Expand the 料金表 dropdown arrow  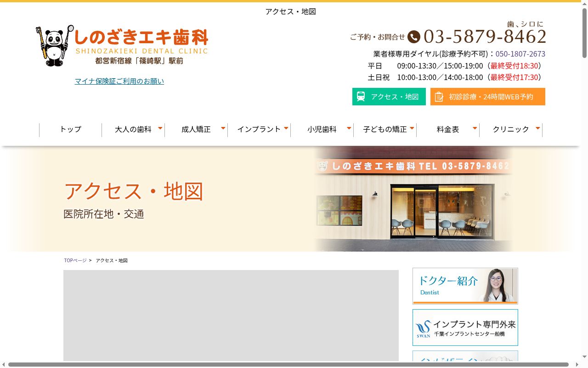[475, 128]
